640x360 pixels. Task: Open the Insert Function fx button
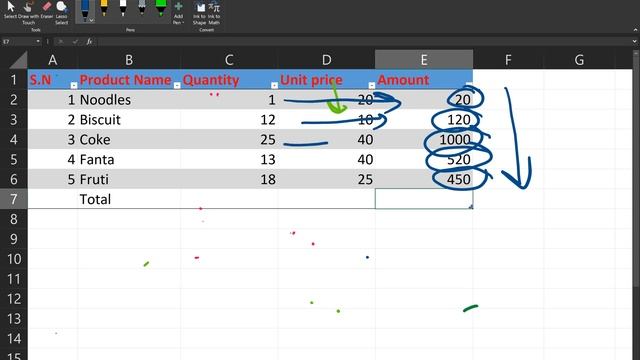(x=89, y=42)
